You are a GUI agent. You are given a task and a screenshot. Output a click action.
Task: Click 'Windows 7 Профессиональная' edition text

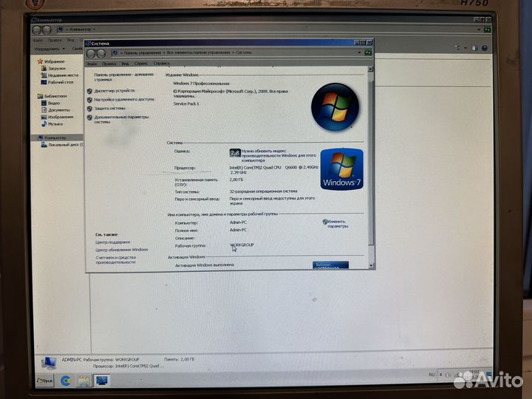[x=201, y=83]
